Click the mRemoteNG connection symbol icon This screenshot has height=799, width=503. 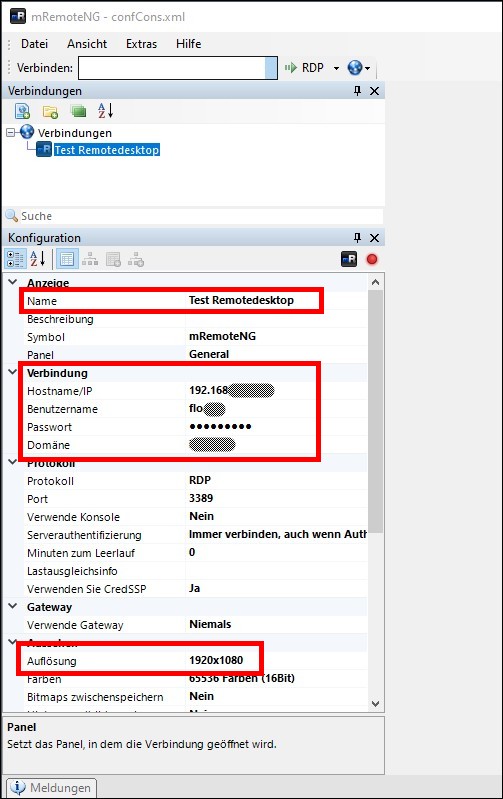tap(349, 259)
